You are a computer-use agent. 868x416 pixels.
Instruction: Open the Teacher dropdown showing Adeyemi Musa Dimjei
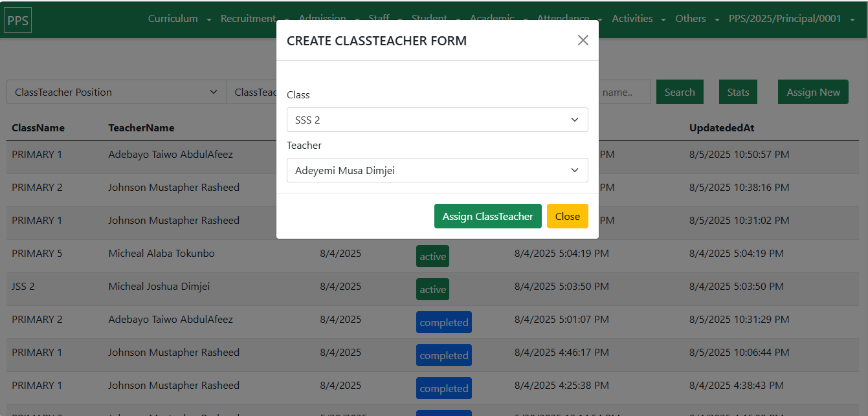[x=437, y=170]
